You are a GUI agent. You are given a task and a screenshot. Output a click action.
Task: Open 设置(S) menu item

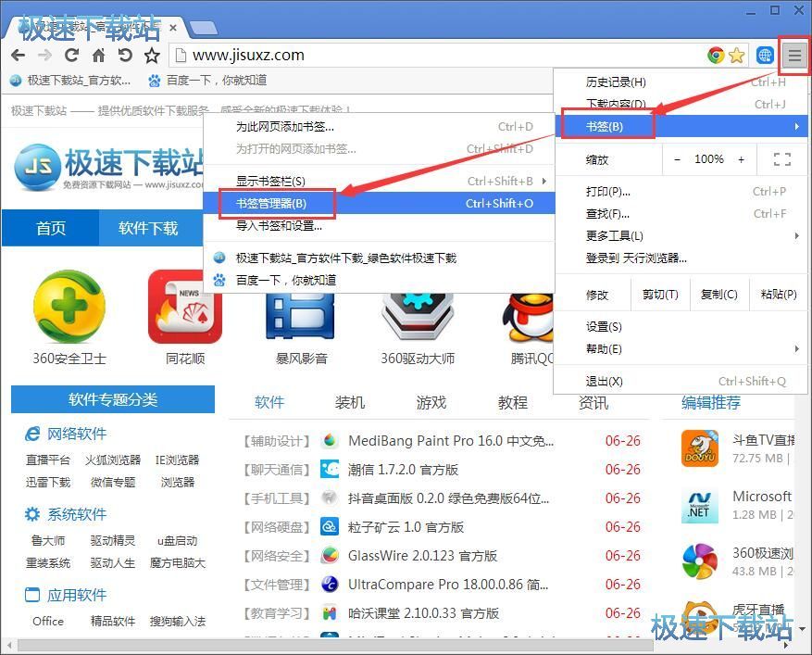pos(681,327)
